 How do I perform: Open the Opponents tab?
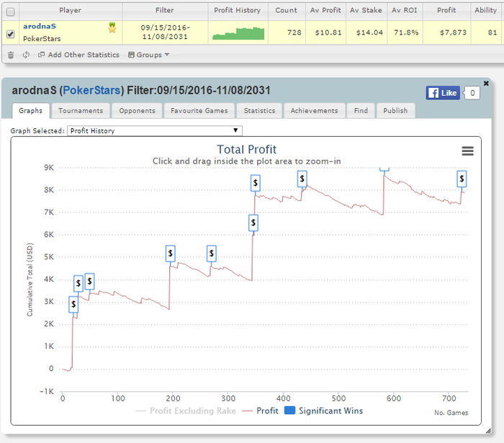[x=138, y=111]
